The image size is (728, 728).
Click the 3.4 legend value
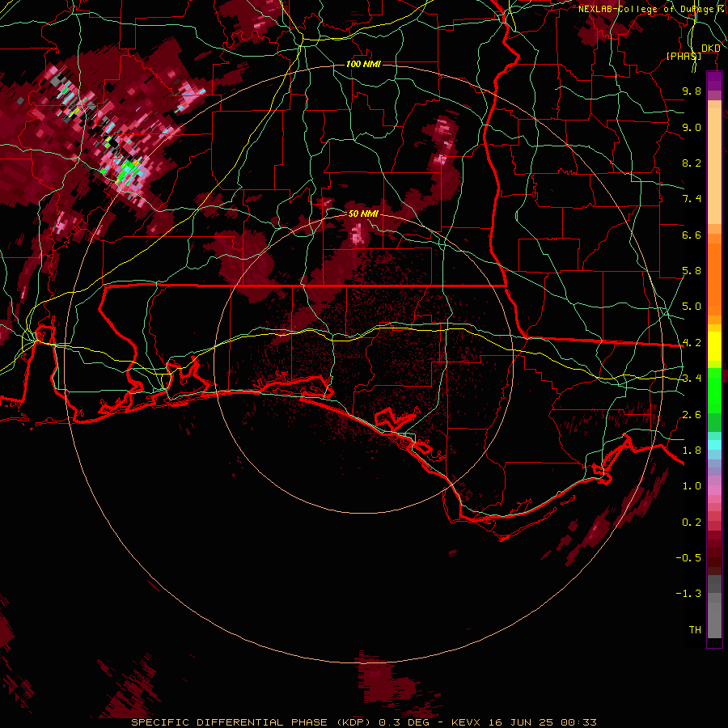pyautogui.click(x=692, y=379)
